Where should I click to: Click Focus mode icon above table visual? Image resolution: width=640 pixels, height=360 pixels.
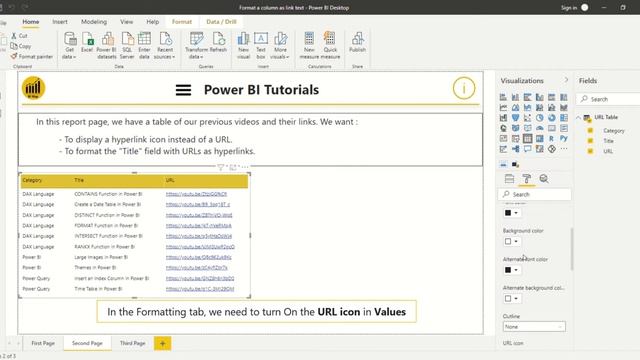[x=233, y=167]
